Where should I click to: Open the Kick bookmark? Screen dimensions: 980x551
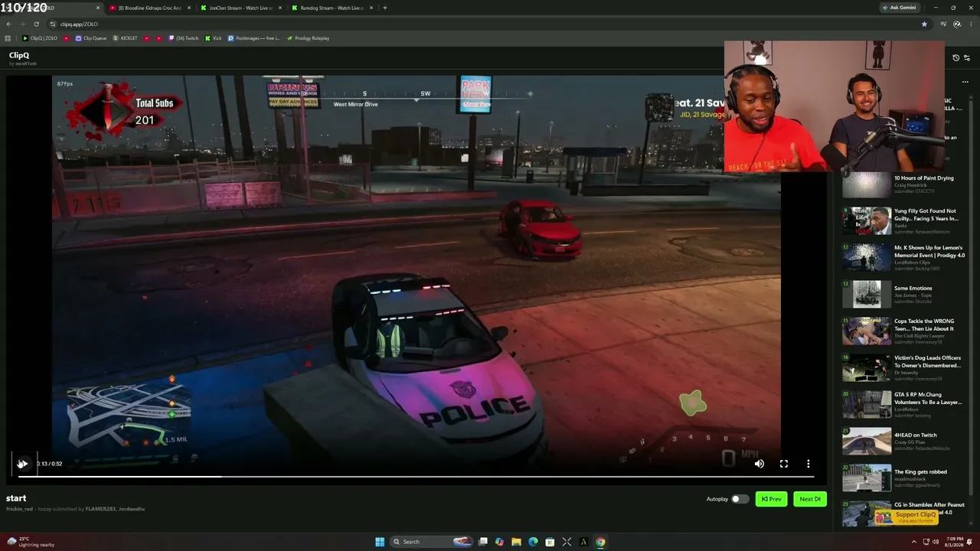point(213,38)
